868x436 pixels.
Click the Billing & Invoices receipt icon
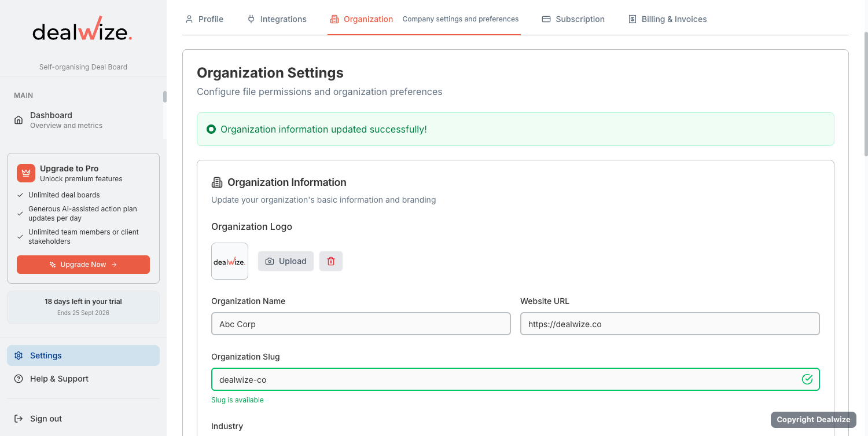[x=632, y=19]
